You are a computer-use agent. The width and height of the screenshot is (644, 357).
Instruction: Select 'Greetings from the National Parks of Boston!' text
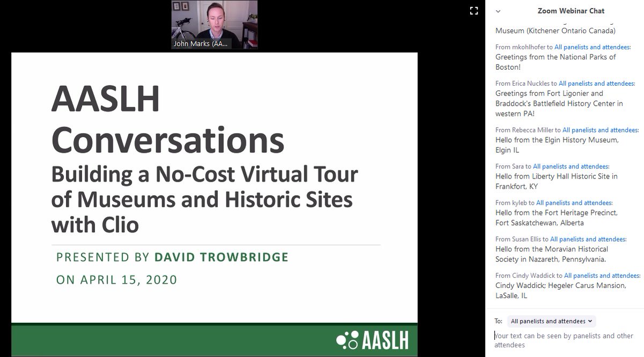tap(555, 62)
